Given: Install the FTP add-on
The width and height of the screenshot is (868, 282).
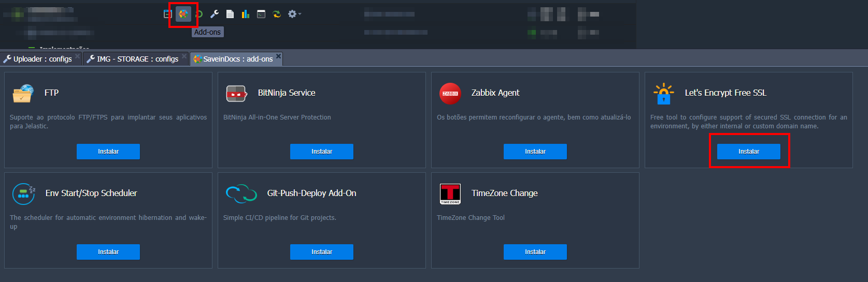Looking at the screenshot, I should click(108, 152).
